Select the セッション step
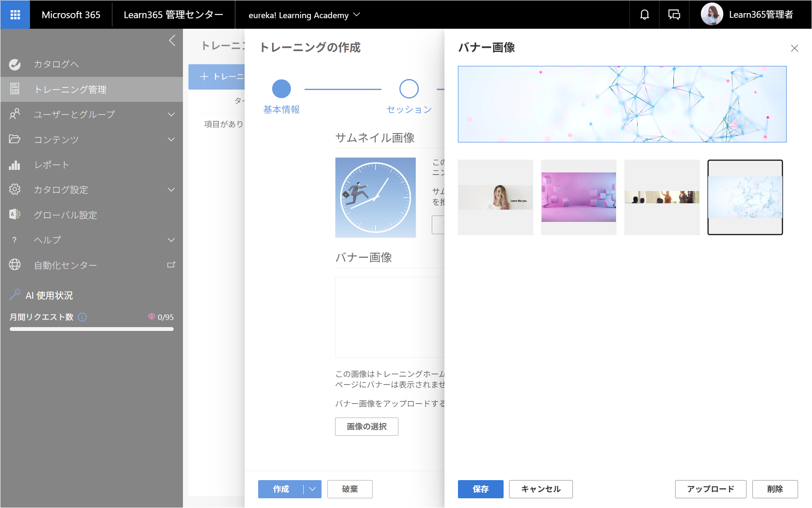The image size is (812, 508). coord(409,97)
